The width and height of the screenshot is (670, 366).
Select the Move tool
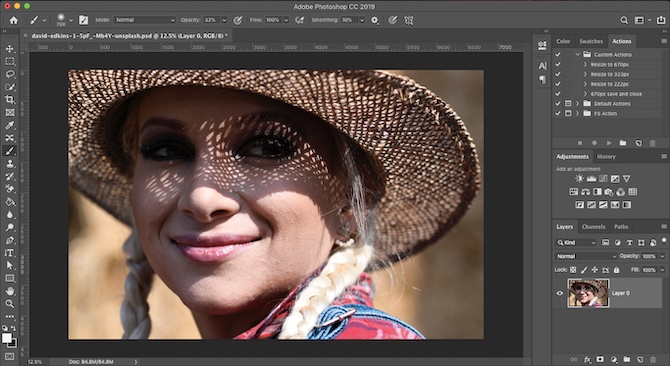pos(9,49)
